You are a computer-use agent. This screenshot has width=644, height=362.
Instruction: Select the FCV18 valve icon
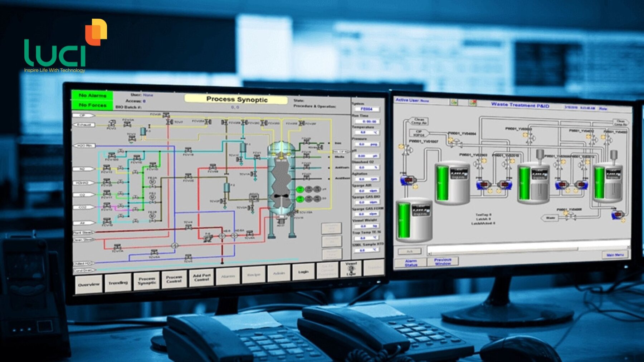click(x=188, y=150)
